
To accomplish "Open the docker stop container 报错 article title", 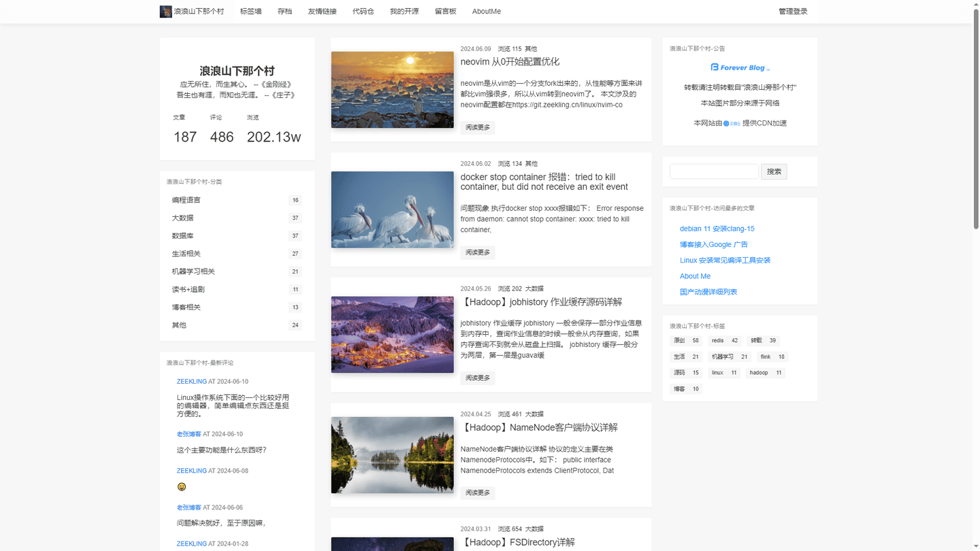I will pyautogui.click(x=544, y=182).
